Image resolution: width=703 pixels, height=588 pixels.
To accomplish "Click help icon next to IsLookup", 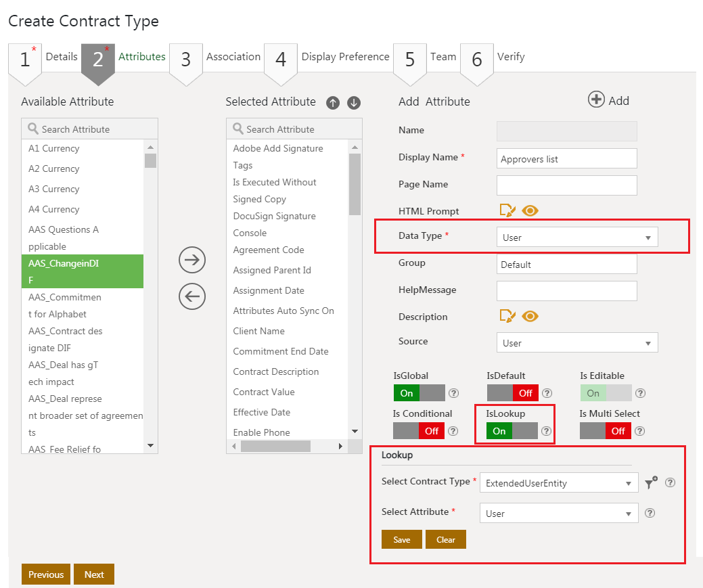I will point(547,431).
